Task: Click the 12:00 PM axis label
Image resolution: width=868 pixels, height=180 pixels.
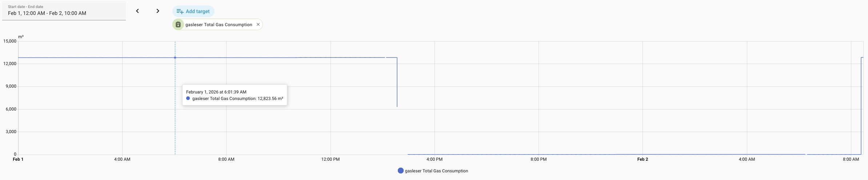Action: point(331,159)
